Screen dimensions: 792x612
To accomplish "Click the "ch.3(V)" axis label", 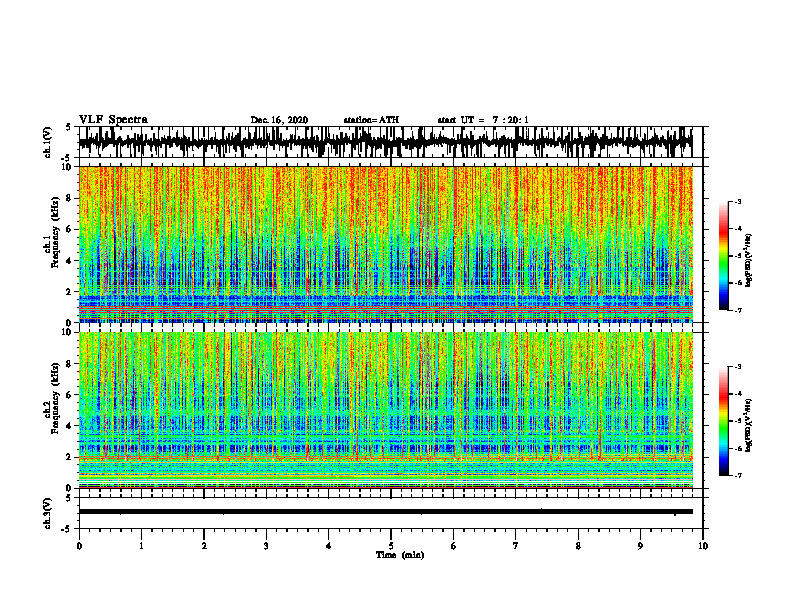I will (x=48, y=513).
